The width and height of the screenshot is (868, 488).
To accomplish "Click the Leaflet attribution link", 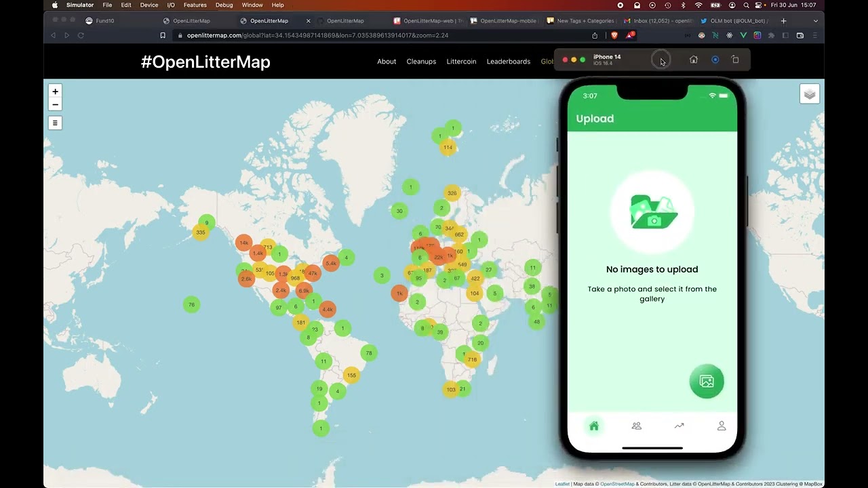I will click(562, 484).
